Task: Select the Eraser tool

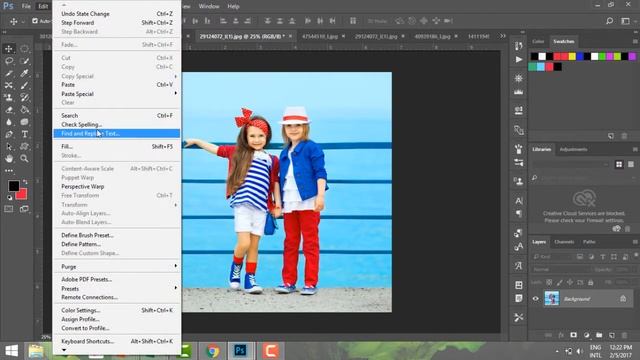Action: pyautogui.click(x=9, y=110)
